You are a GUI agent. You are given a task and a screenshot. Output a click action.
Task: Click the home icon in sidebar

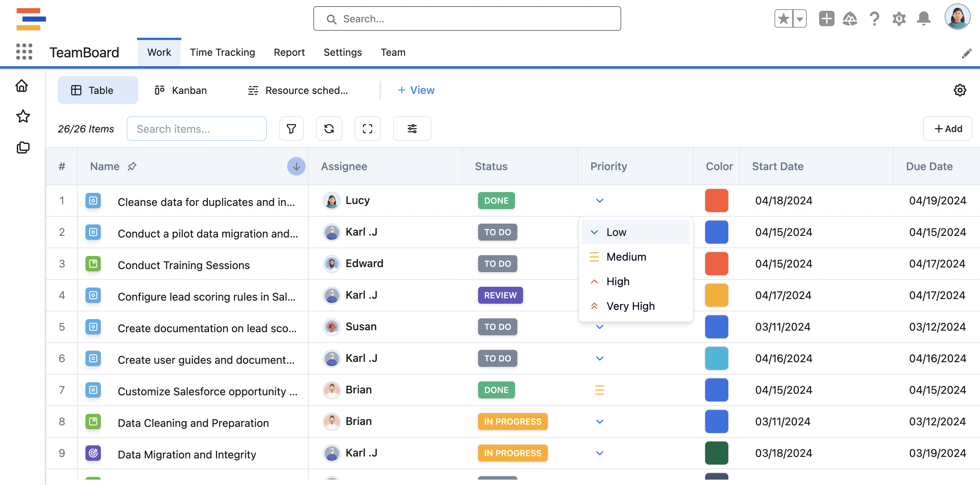22,85
